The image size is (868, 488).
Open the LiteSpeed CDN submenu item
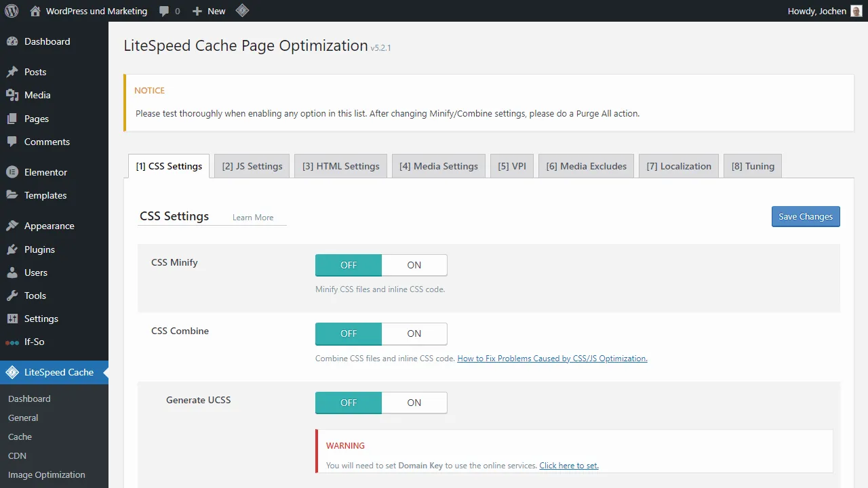17,455
